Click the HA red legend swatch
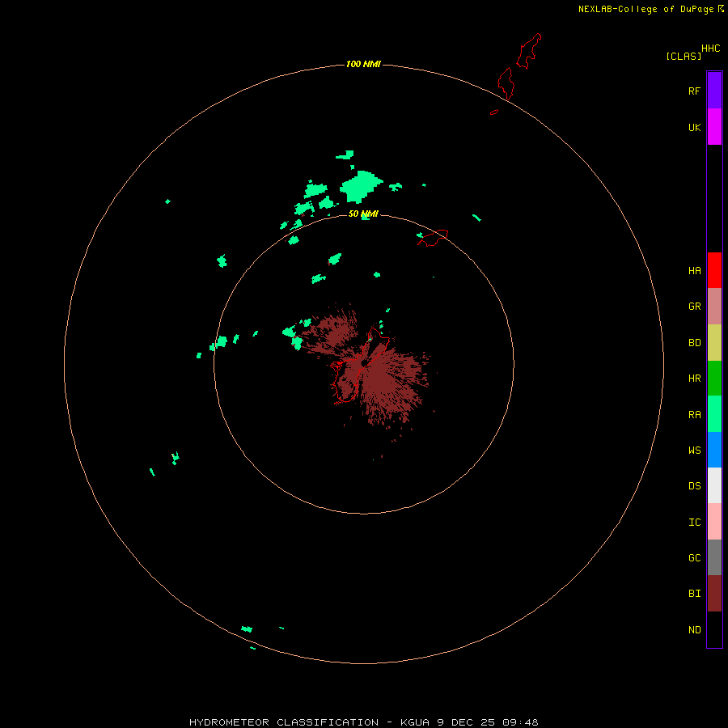 click(x=714, y=270)
